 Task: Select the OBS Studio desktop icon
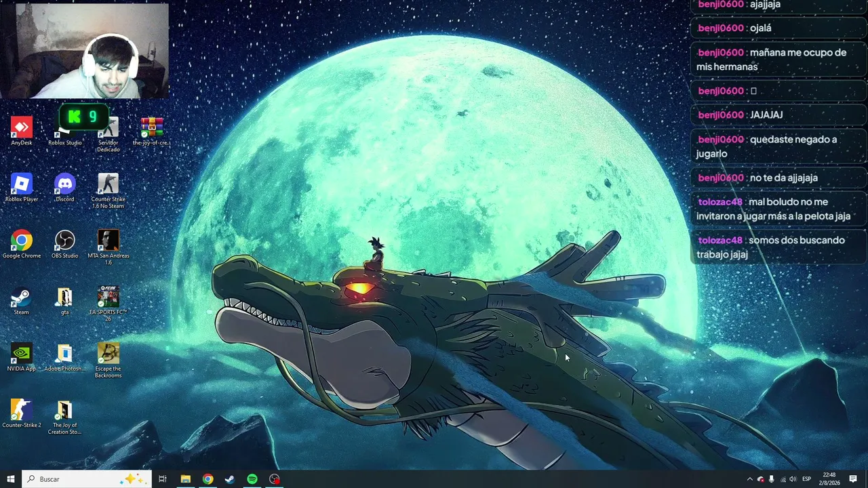pyautogui.click(x=65, y=244)
